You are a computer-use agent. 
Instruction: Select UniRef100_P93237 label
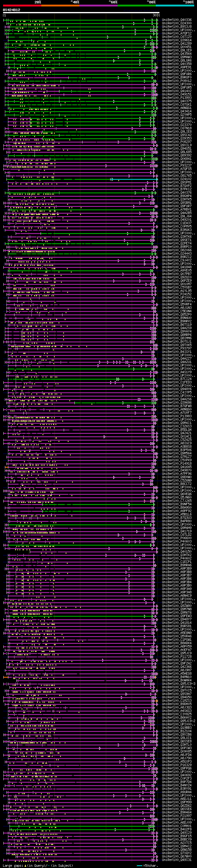tap(177, 165)
